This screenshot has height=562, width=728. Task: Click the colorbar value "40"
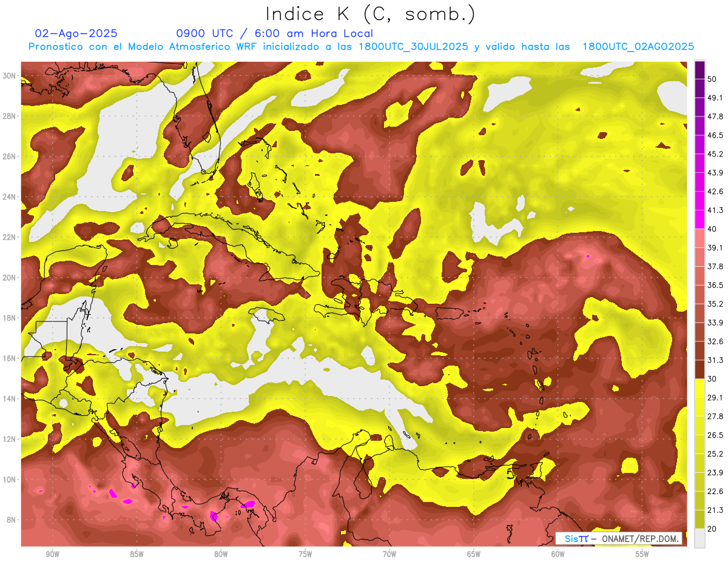(713, 229)
